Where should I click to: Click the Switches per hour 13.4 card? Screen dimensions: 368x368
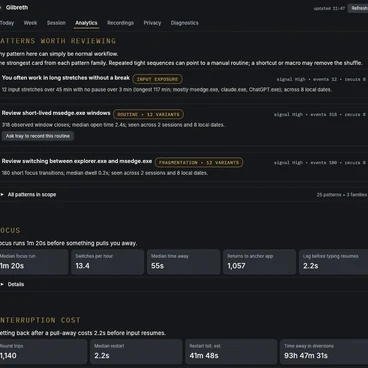pyautogui.click(x=107, y=262)
